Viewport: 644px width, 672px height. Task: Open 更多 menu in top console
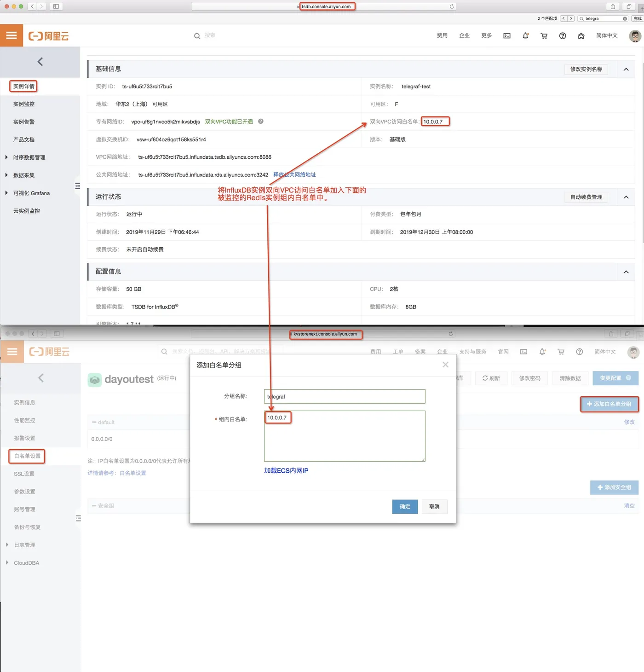pos(486,35)
